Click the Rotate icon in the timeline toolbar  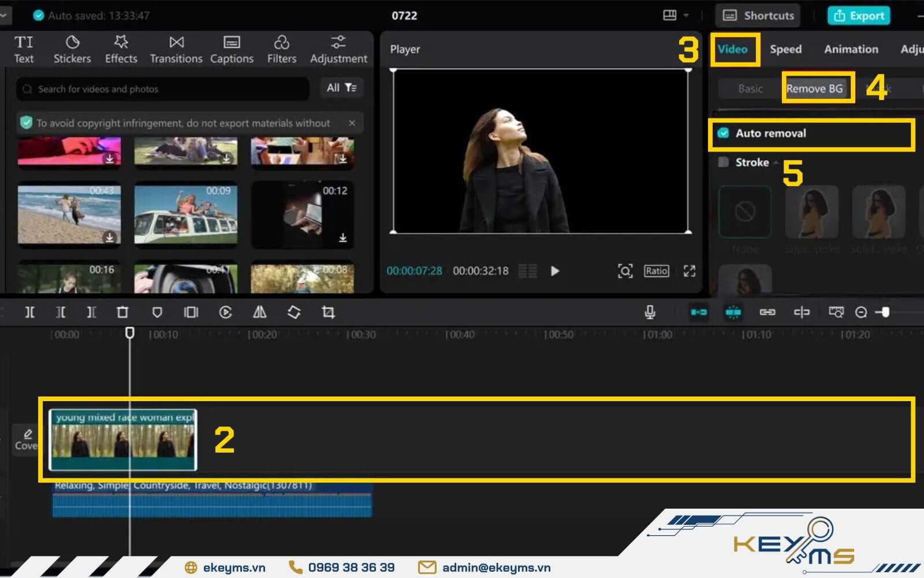point(294,312)
